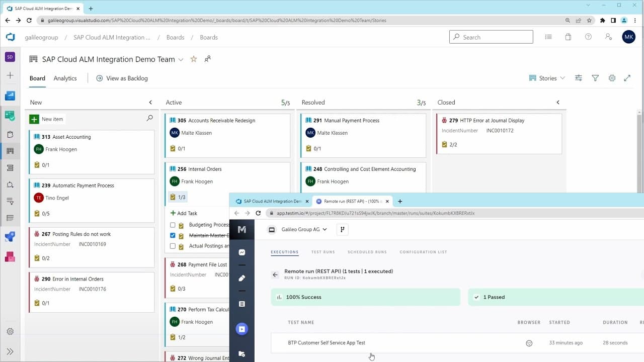Screen dimensions: 644x362
Task: Click the plus icon in left sidebar
Action: 10,75
